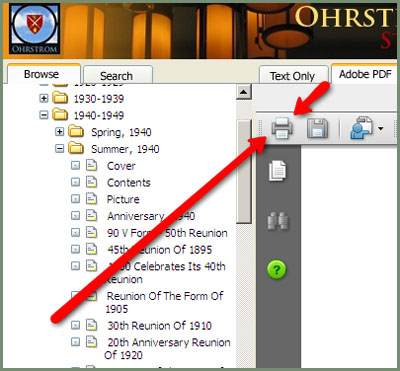Screen dimensions: 400x371
Task: Click small square marker beside Celebrates Its 40th
Action: click(x=76, y=266)
